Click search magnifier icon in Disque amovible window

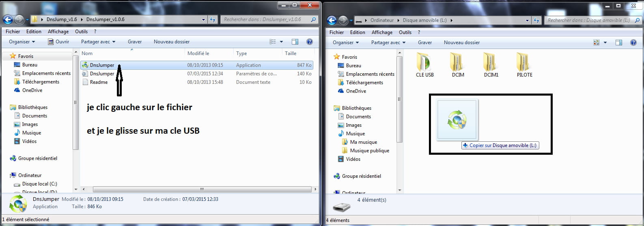(636, 20)
